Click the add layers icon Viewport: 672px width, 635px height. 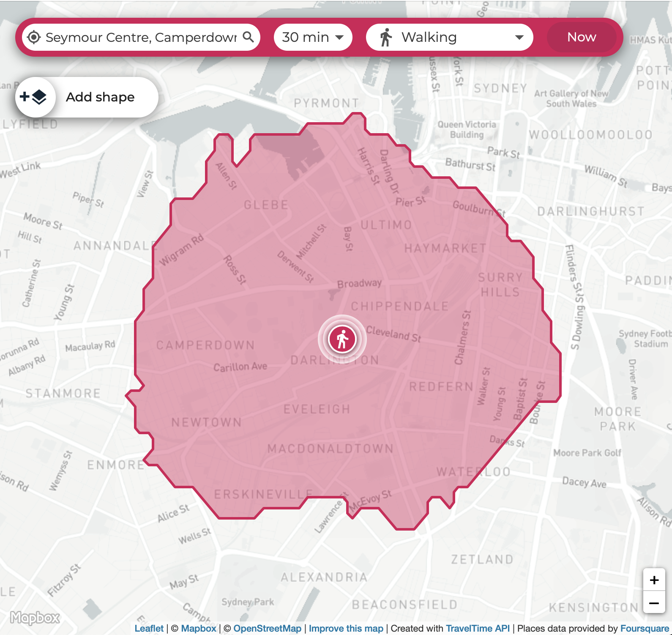35,97
